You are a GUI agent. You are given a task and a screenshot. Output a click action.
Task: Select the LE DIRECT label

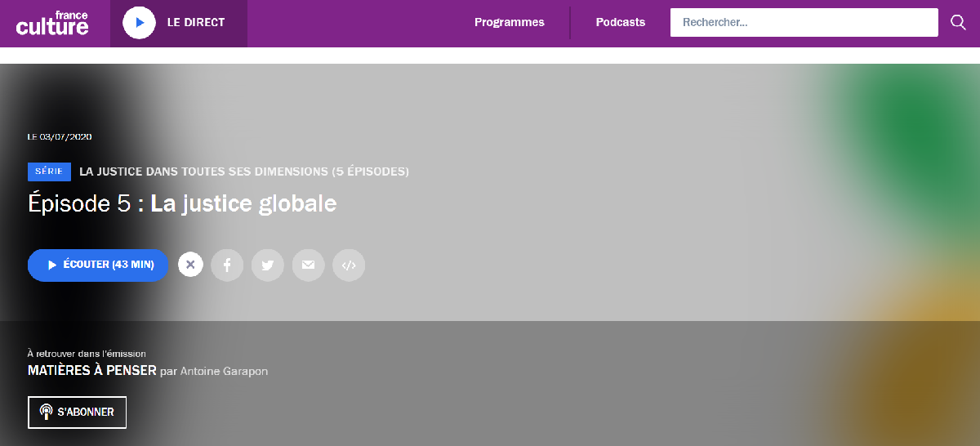[x=195, y=23]
